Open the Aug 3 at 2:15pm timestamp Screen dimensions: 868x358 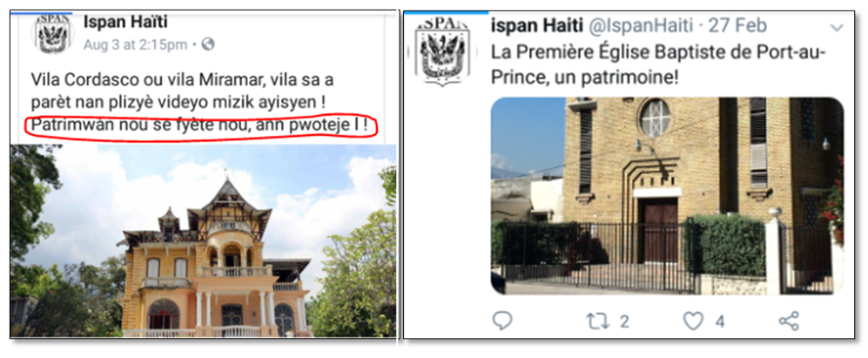pos(136,45)
